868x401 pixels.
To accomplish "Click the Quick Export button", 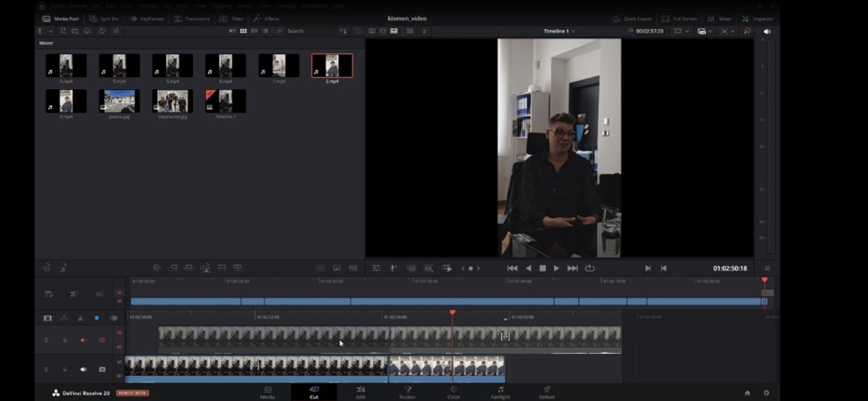I will click(631, 19).
